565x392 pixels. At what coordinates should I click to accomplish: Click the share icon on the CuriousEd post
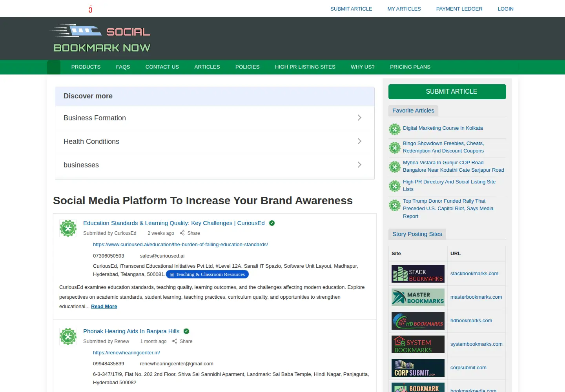pos(182,233)
